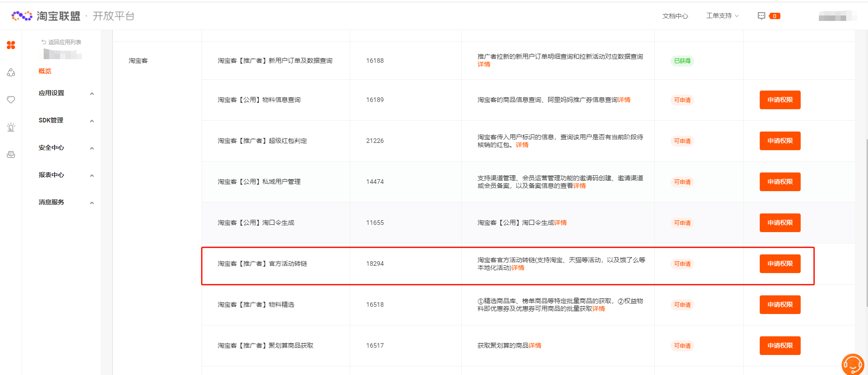868x375 pixels.
Task: Open 详情 link for 官方活动转链 description
Action: [518, 268]
